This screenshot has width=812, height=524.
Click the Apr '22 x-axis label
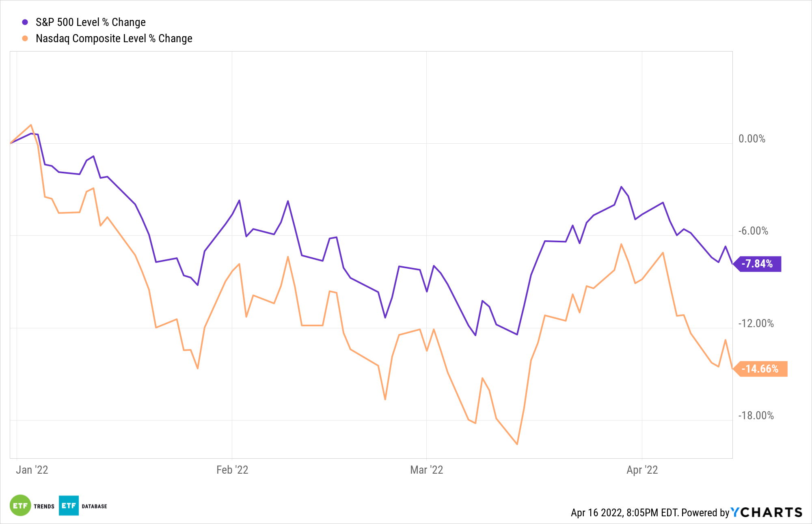pos(642,470)
